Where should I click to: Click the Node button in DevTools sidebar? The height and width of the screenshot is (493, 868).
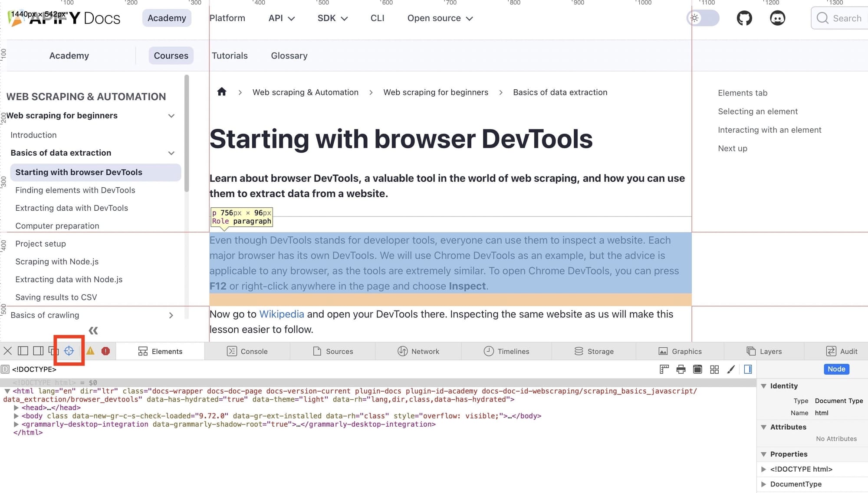[x=836, y=369]
